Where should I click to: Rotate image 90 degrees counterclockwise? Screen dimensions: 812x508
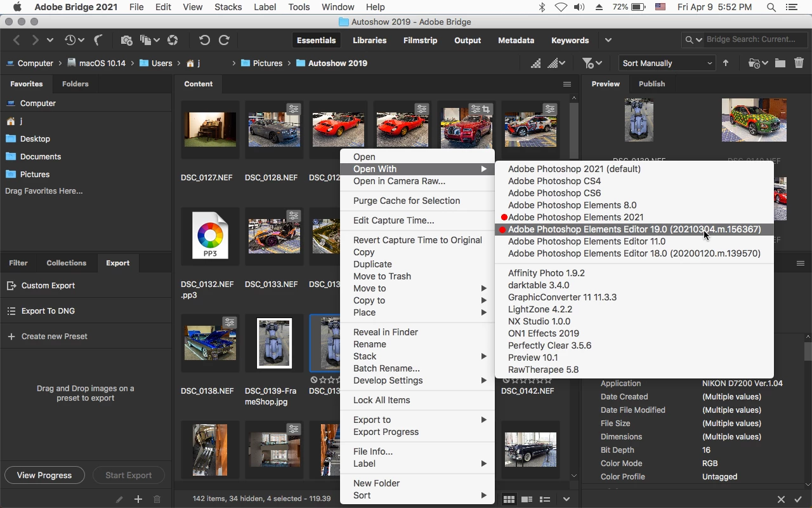coord(204,40)
